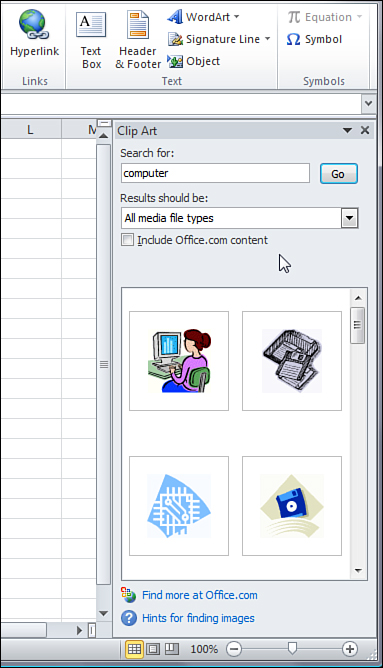Click the Zoom In plus button
The image size is (383, 668).
350,649
